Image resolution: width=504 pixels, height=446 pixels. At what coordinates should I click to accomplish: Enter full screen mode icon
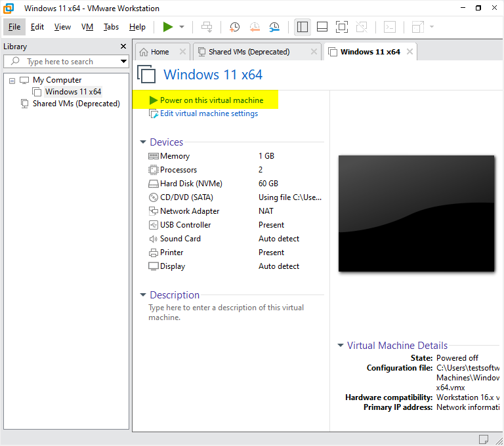click(x=342, y=27)
